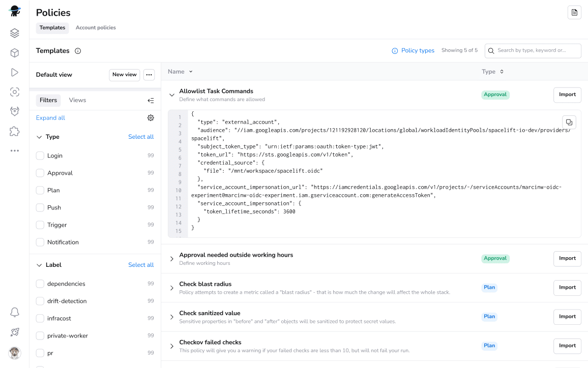The image size is (588, 368).
Task: Expand the Check blast radius policy
Action: coord(172,288)
